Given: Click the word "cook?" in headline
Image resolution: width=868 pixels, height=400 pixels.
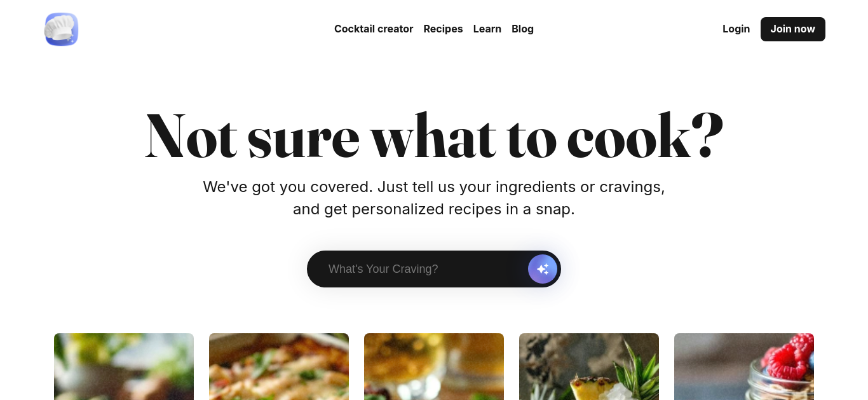Looking at the screenshot, I should click(x=645, y=137).
